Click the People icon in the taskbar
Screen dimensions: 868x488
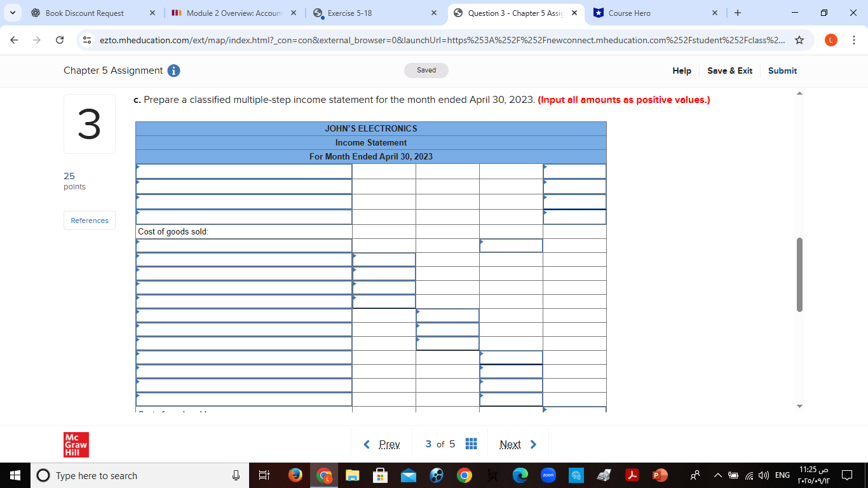click(696, 475)
